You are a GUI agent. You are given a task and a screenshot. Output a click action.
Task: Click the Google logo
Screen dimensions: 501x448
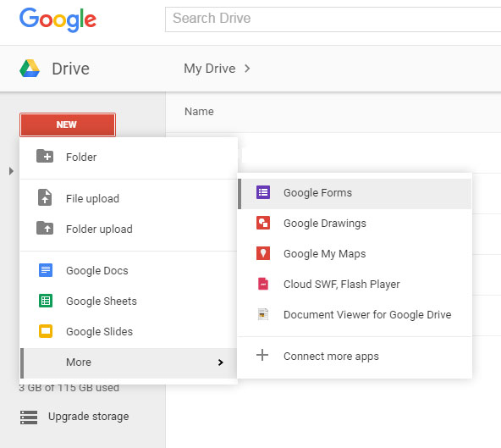pos(58,19)
